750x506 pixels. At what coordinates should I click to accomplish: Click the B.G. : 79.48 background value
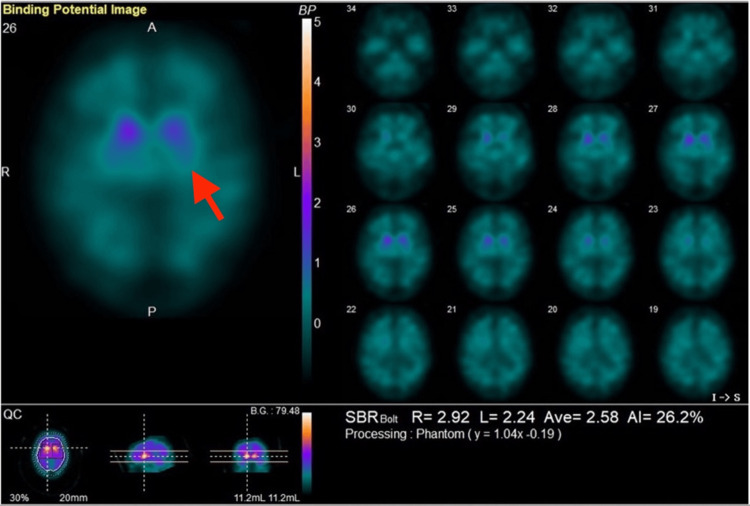click(275, 411)
